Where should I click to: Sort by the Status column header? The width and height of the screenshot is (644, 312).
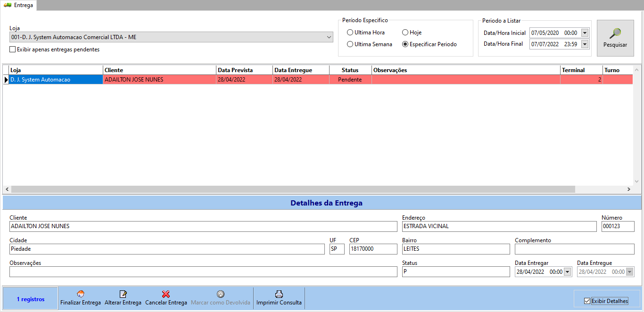coord(350,70)
